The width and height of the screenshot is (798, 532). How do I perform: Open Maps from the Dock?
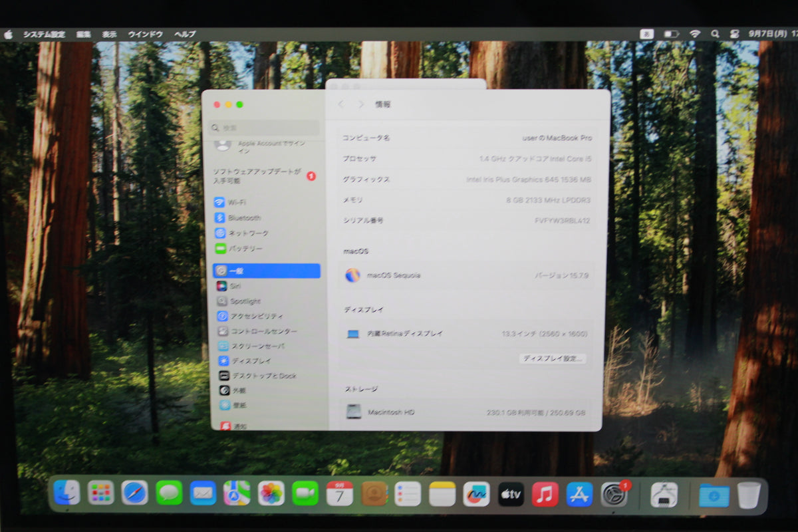pyautogui.click(x=237, y=493)
